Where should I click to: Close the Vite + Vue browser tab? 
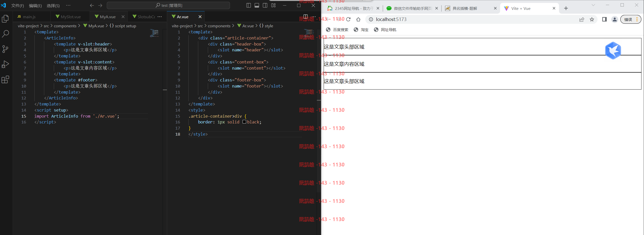(554, 8)
